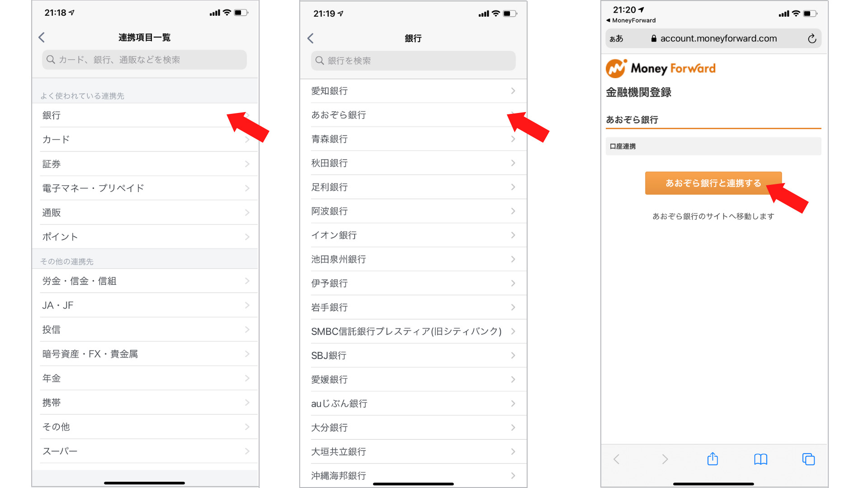
Task: Open 銀行 category row
Action: [145, 115]
